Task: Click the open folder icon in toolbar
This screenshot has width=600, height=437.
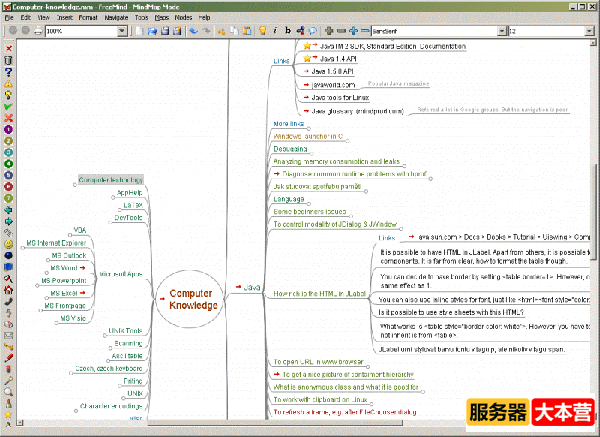Action: point(152,31)
